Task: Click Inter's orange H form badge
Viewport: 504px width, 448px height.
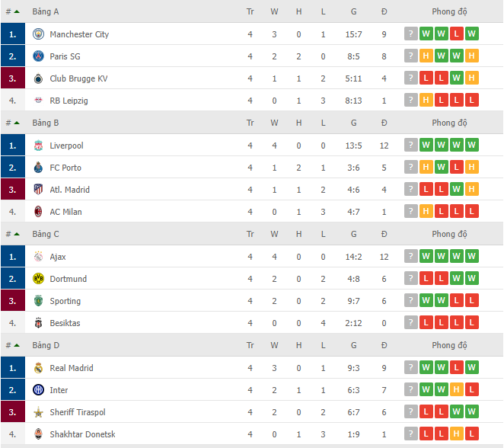Action: 457,390
